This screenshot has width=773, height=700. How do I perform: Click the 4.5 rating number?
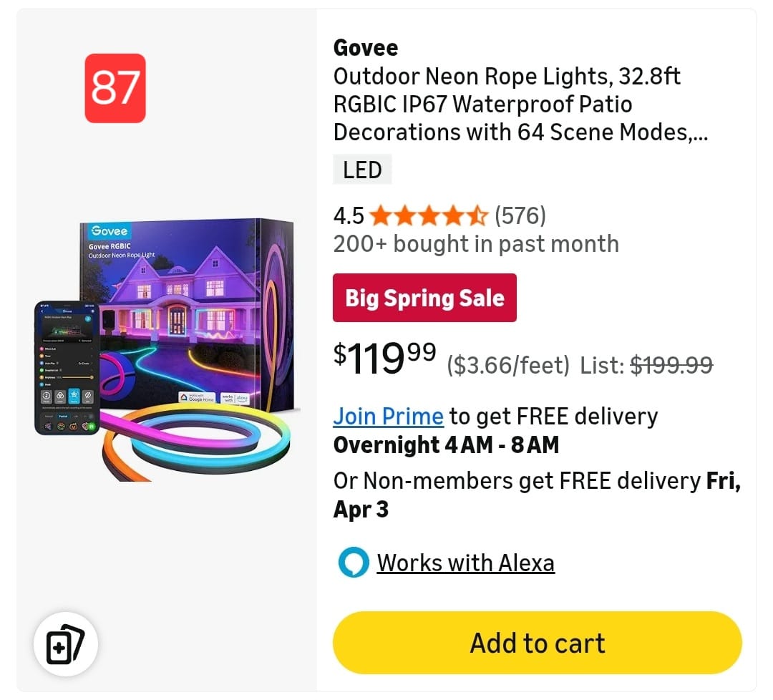tap(349, 215)
